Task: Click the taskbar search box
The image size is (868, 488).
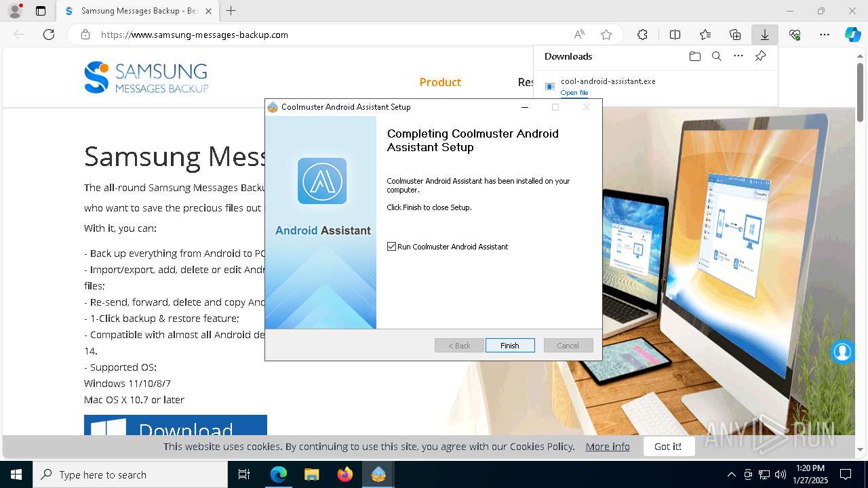Action: pos(130,474)
